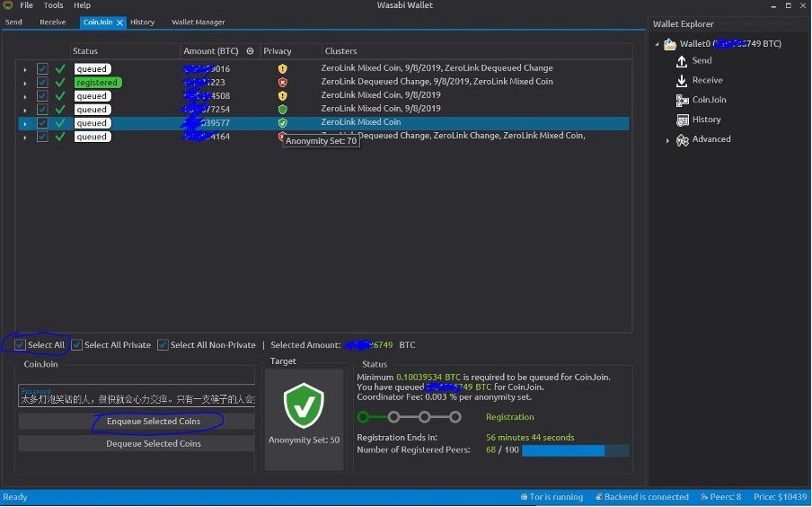Expand the coin row ending 77254
Viewport: 812px width, 507px height.
tap(25, 110)
